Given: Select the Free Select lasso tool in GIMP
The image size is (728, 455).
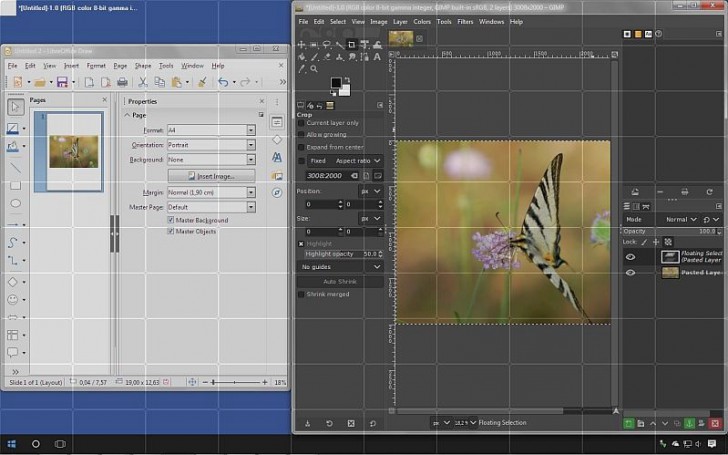Looking at the screenshot, I should pos(326,45).
